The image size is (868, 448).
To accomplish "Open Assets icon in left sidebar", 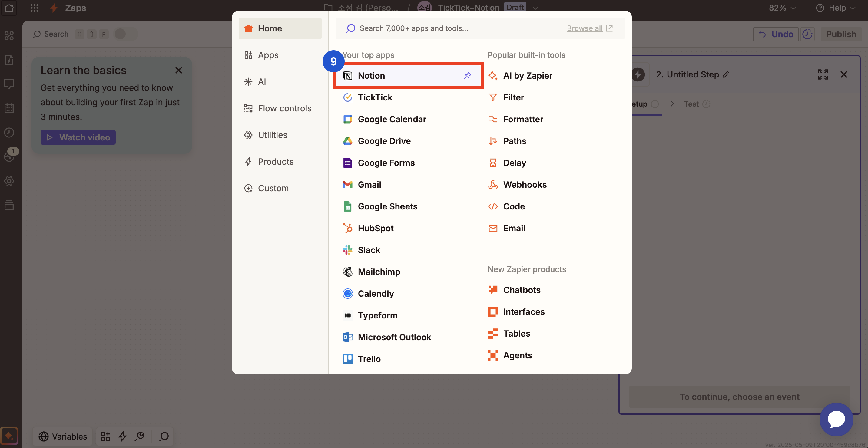I will point(9,36).
